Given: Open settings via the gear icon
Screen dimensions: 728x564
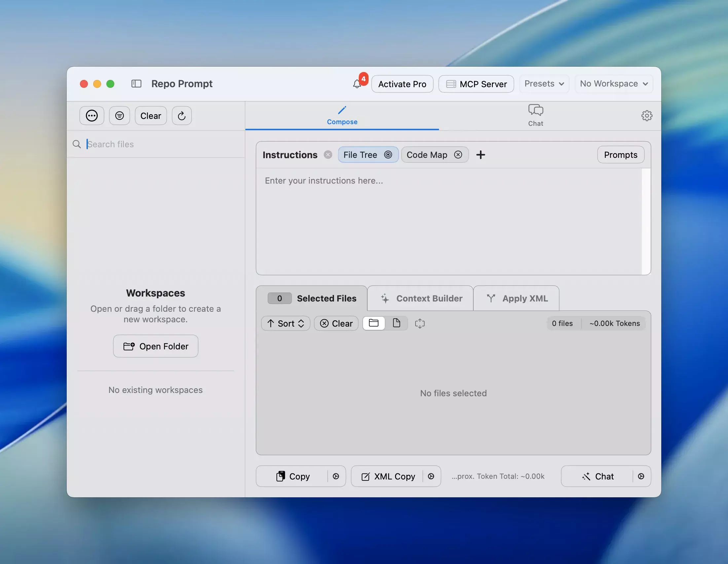Looking at the screenshot, I should (x=647, y=116).
